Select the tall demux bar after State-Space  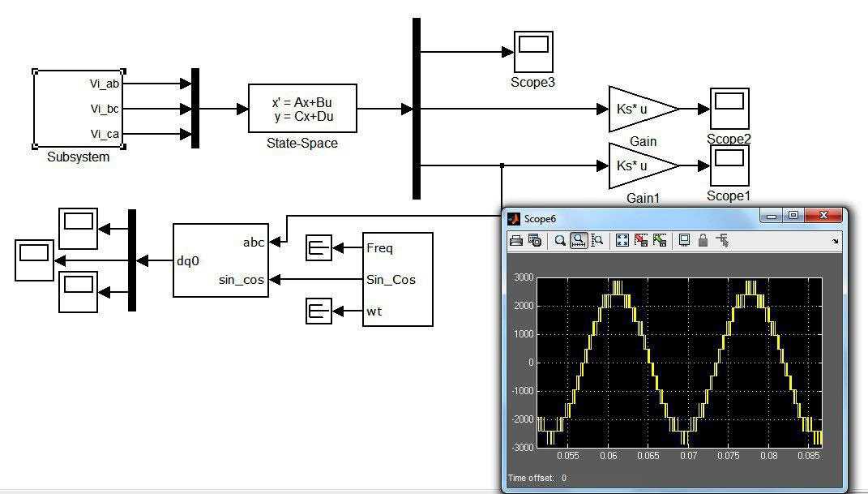pos(417,109)
